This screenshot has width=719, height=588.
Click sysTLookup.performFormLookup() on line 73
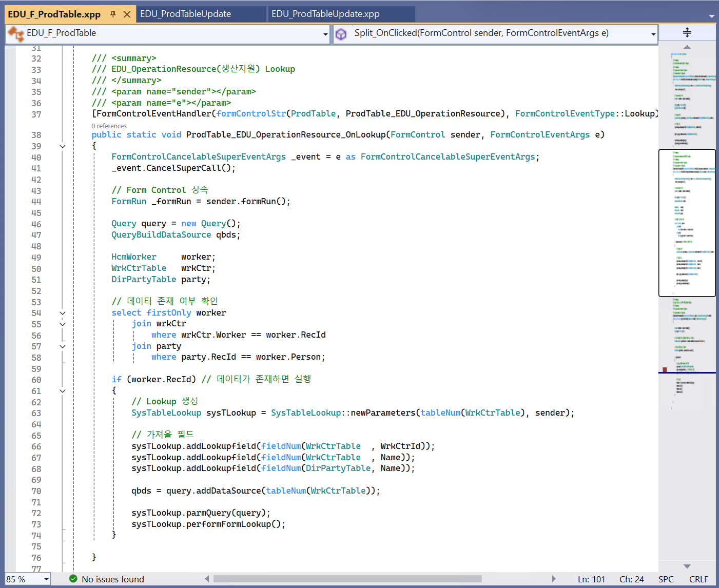click(x=208, y=524)
